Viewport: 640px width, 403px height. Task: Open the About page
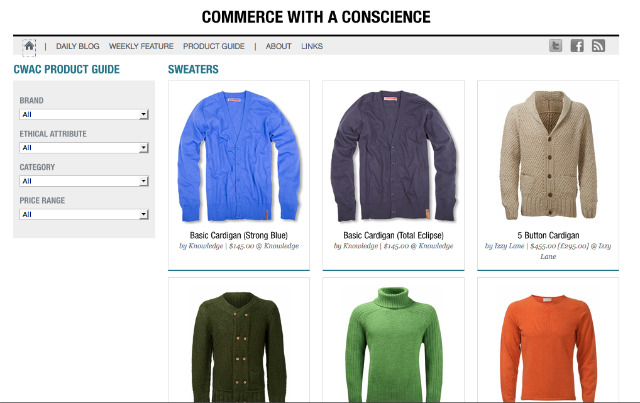point(278,46)
